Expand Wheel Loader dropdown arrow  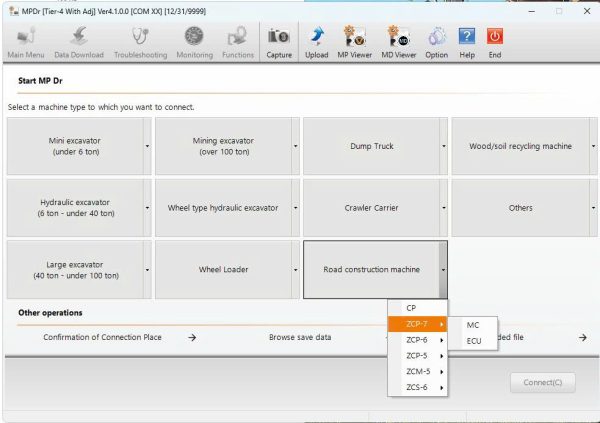click(295, 270)
